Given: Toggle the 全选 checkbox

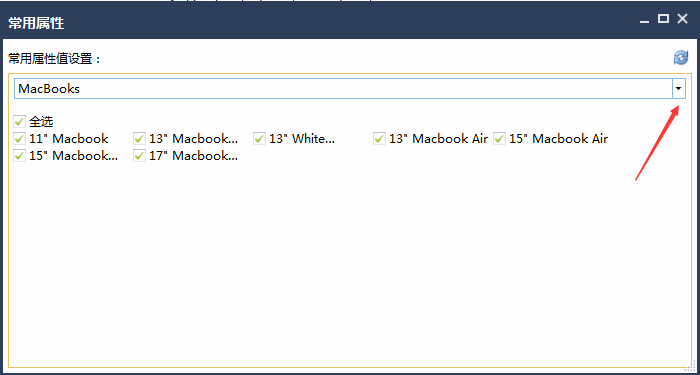Looking at the screenshot, I should [x=19, y=121].
